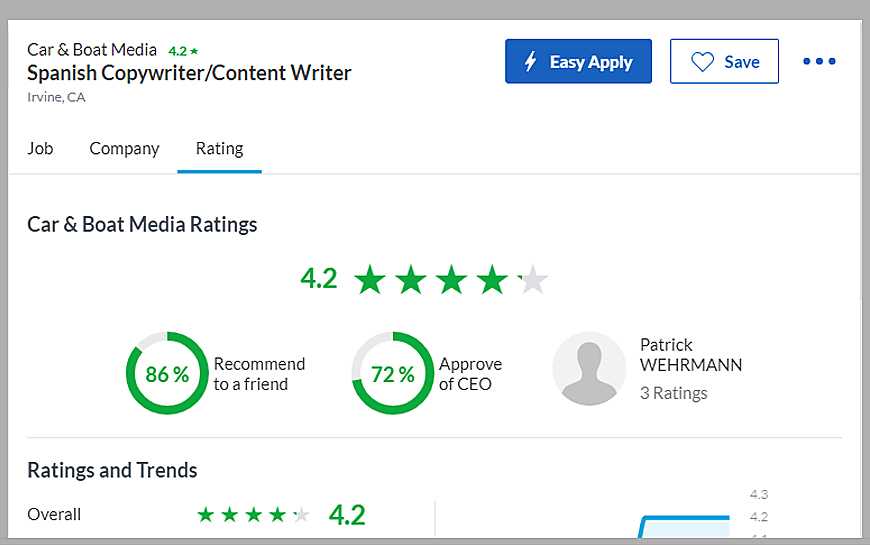The image size is (870, 545).
Task: Open the three-dot more options menu
Action: [819, 62]
